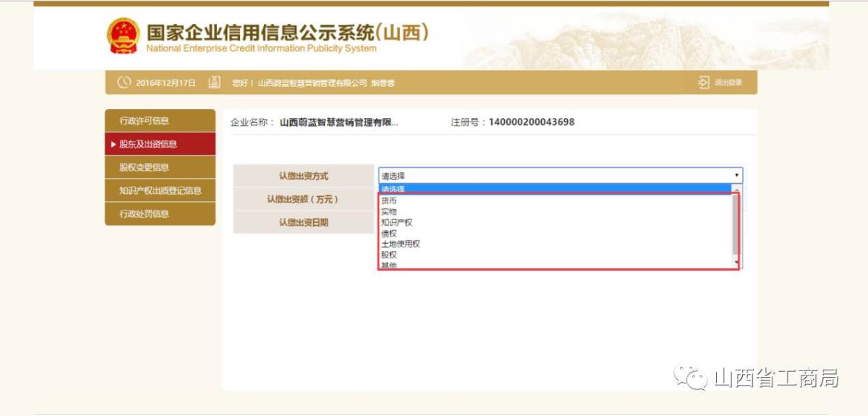Select the 股权变更信息 sidebar item

tap(145, 167)
